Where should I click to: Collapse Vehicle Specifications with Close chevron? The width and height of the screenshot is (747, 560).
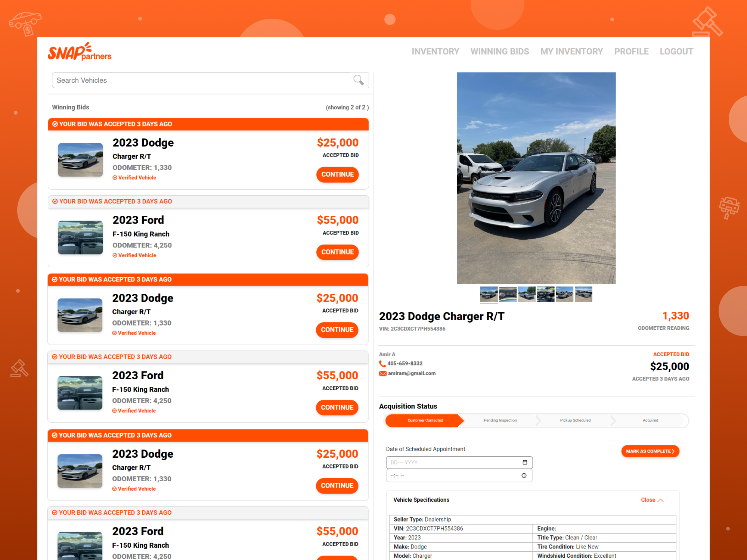point(660,500)
